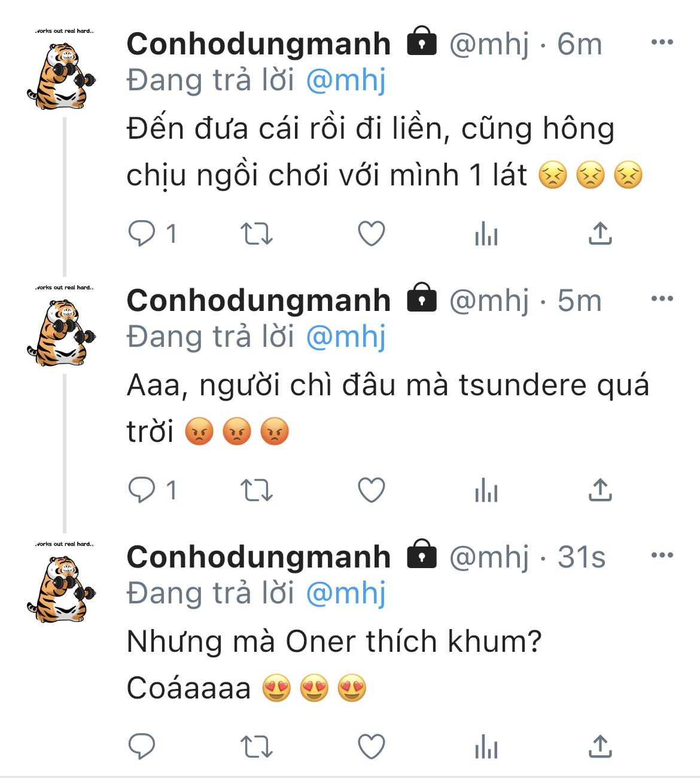
Task: Share the first tweet posted 6m ago
Action: pyautogui.click(x=600, y=233)
